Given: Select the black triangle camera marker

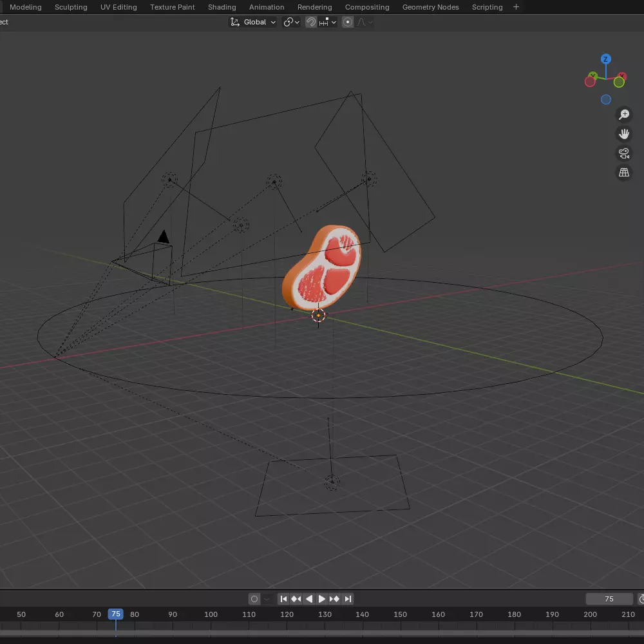Looking at the screenshot, I should click(164, 236).
